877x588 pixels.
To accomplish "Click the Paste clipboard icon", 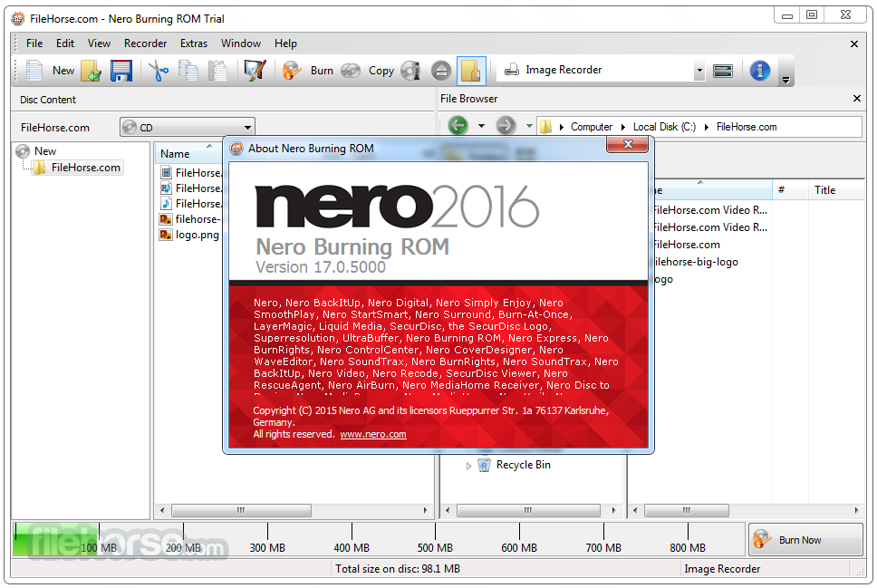I will (217, 71).
